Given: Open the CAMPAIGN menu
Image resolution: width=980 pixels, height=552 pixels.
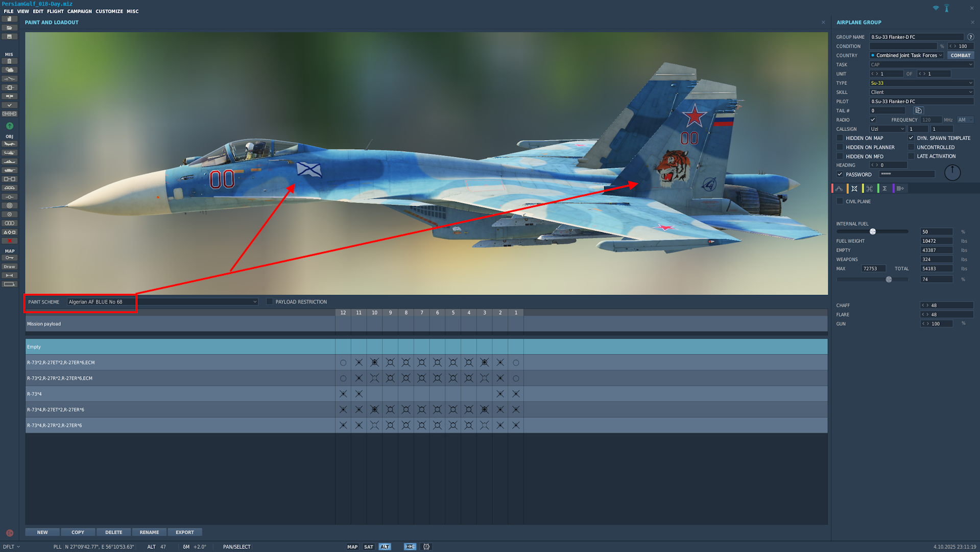Looking at the screenshot, I should (80, 11).
